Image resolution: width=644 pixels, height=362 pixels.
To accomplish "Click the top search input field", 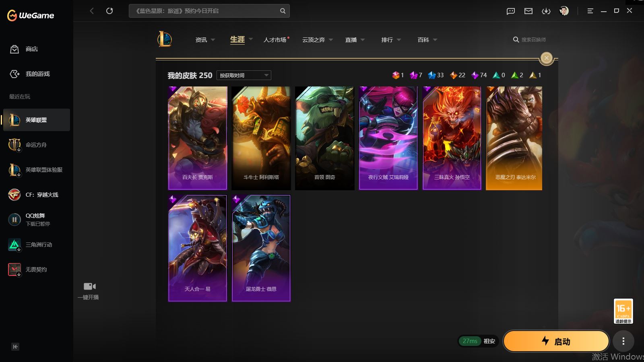I will tap(209, 11).
